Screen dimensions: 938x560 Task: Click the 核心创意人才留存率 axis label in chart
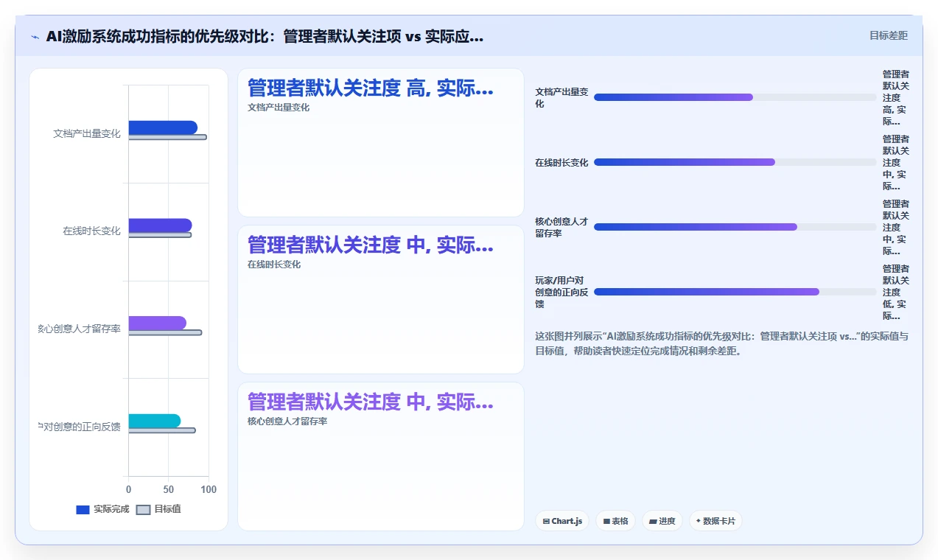coord(80,329)
